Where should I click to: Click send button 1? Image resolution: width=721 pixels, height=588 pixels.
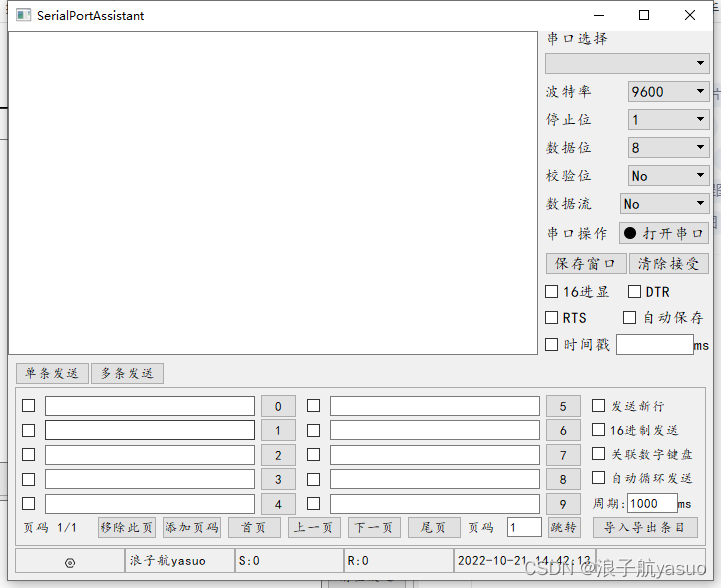pos(278,430)
